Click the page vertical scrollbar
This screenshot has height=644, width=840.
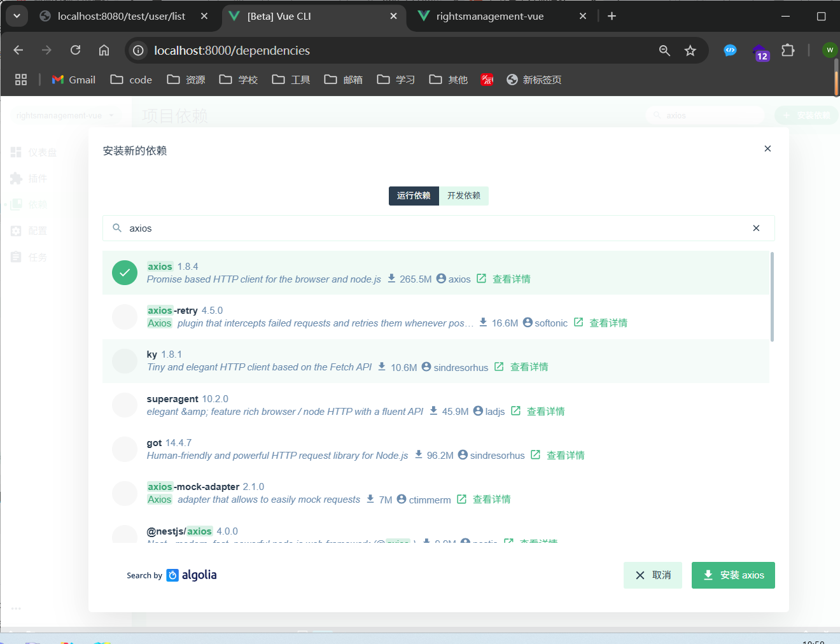pyautogui.click(x=837, y=77)
